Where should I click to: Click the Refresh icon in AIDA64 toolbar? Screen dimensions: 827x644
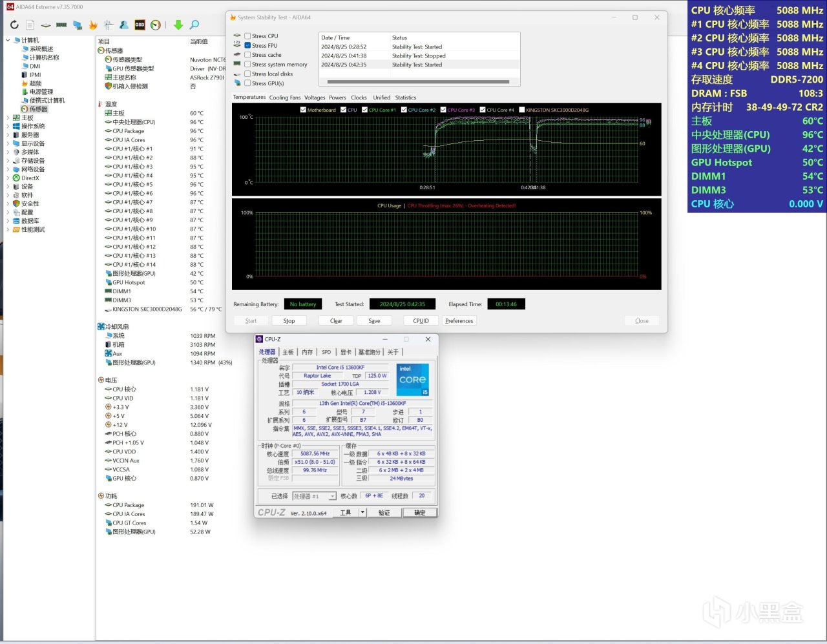pyautogui.click(x=14, y=25)
